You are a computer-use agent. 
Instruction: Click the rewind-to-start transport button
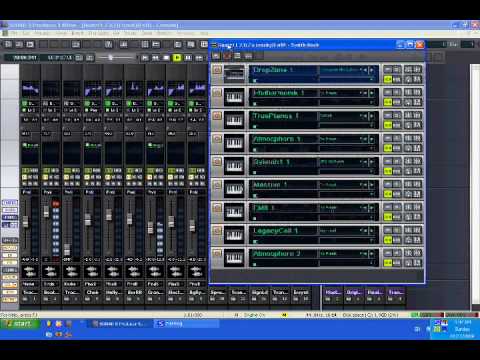click(145, 58)
